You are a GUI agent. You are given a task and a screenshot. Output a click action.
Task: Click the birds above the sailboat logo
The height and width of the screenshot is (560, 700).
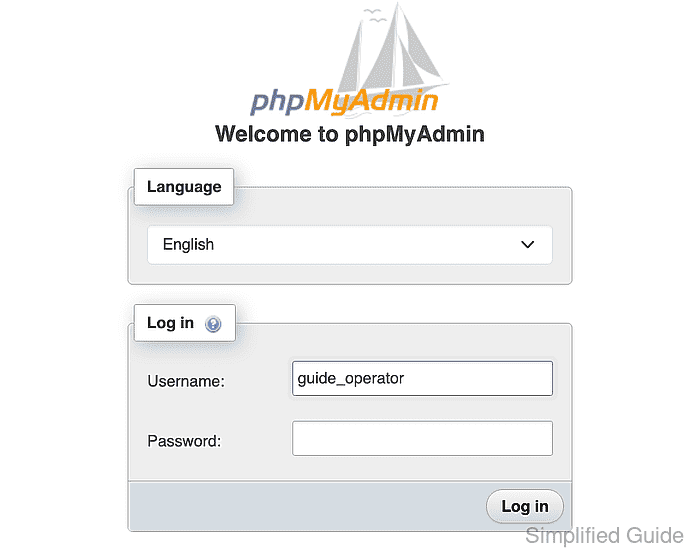coord(375,15)
